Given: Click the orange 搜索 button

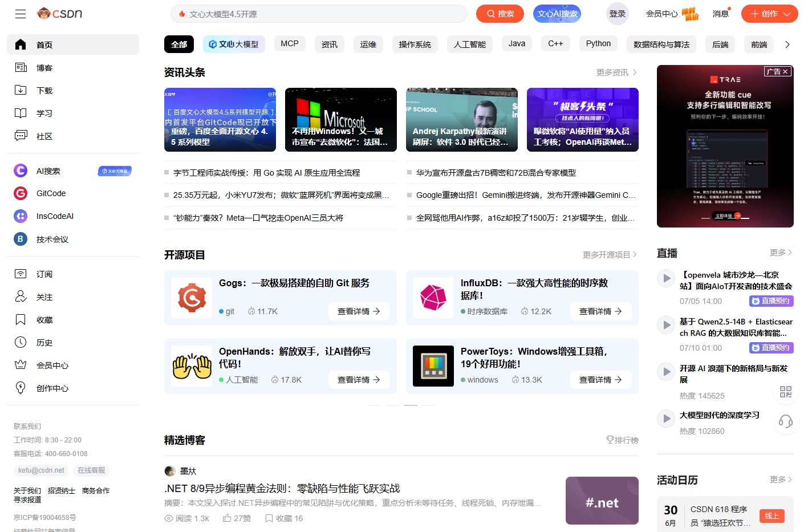Looking at the screenshot, I should (x=500, y=14).
